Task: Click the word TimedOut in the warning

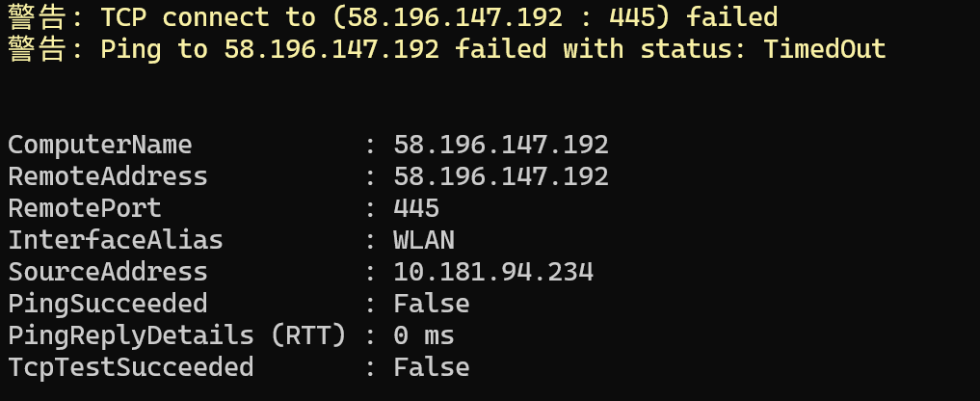Action: 824,48
